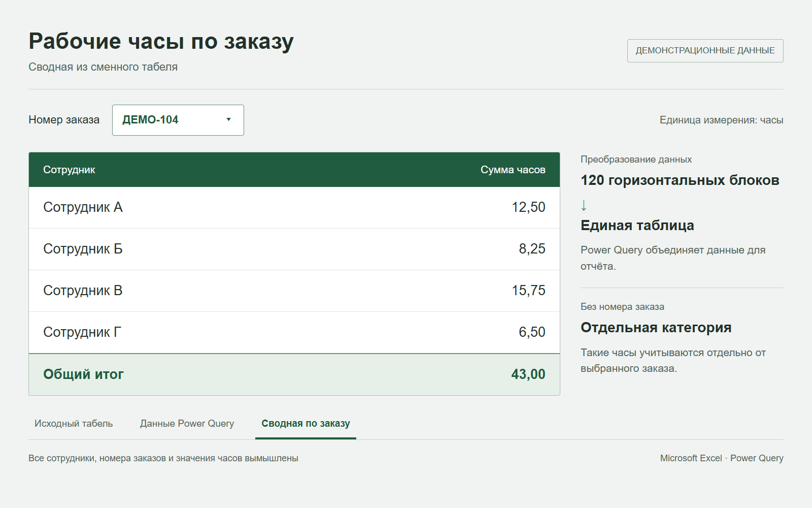Click the 15,75 hours value
This screenshot has width=812, height=508.
[528, 291]
